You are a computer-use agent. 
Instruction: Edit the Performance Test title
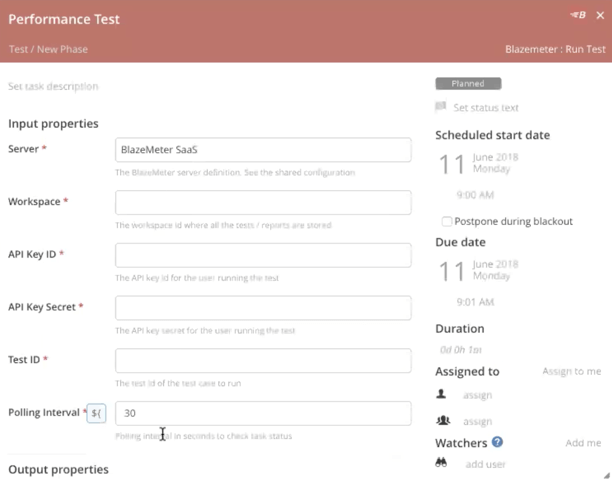tap(64, 19)
